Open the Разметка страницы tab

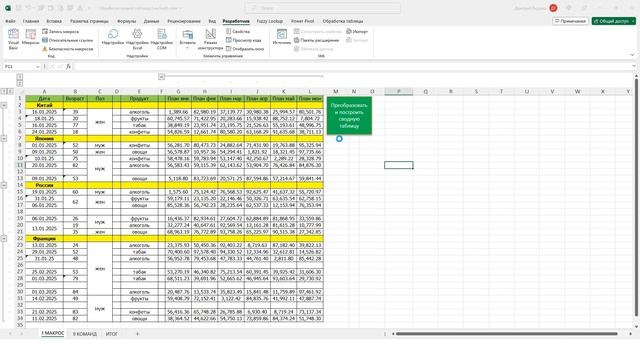click(89, 21)
